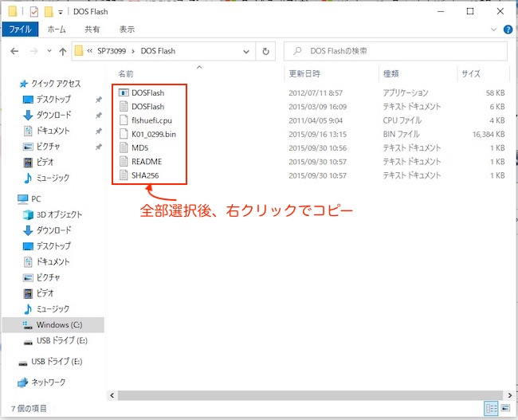Select the SHA256 text document
The height and width of the screenshot is (420, 518).
pos(145,175)
